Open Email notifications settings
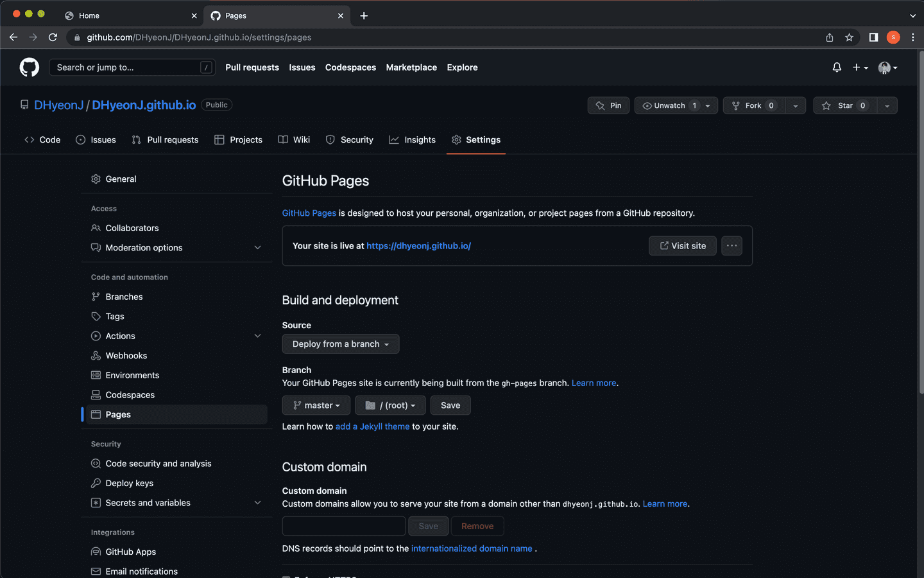Screen dimensions: 924x578 tap(175, 572)
